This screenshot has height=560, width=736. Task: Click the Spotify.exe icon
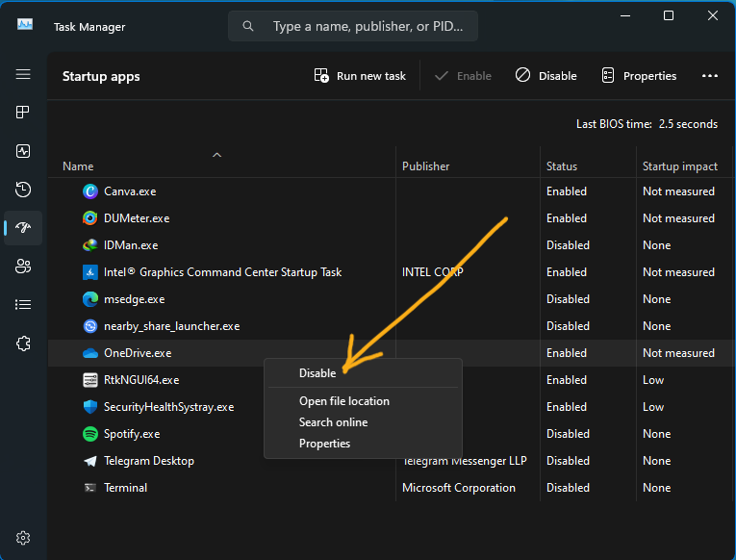point(90,434)
